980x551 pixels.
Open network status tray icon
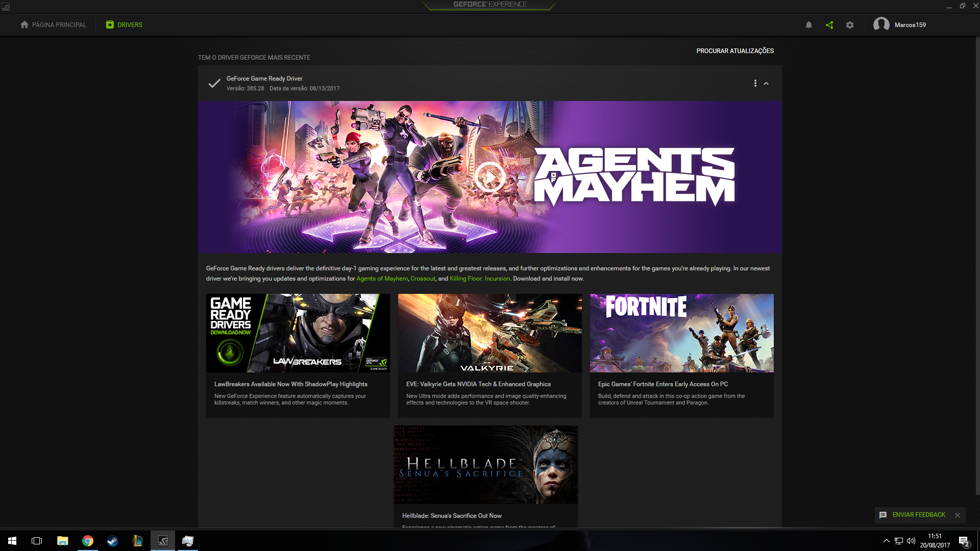[899, 541]
